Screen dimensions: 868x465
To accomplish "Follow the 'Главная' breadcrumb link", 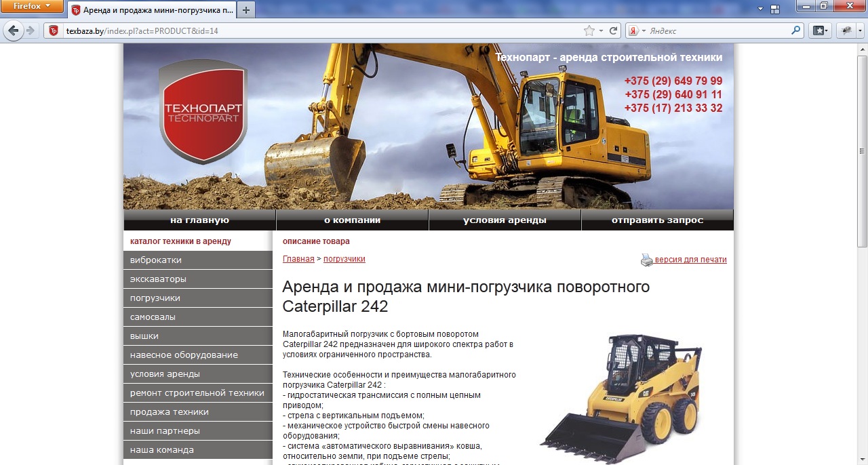I will [298, 259].
